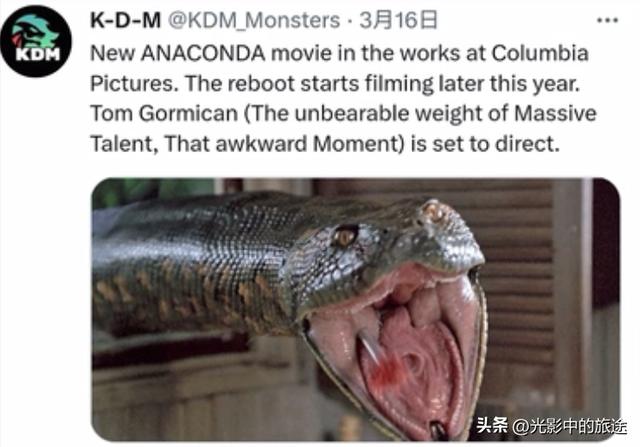Open the KDM profile avatar
640x447 pixels.
click(x=36, y=41)
